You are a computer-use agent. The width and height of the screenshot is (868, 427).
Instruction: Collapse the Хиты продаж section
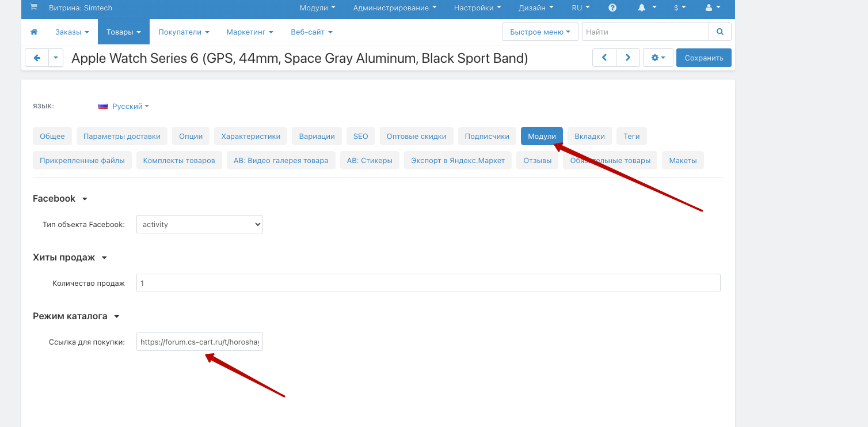tap(104, 258)
